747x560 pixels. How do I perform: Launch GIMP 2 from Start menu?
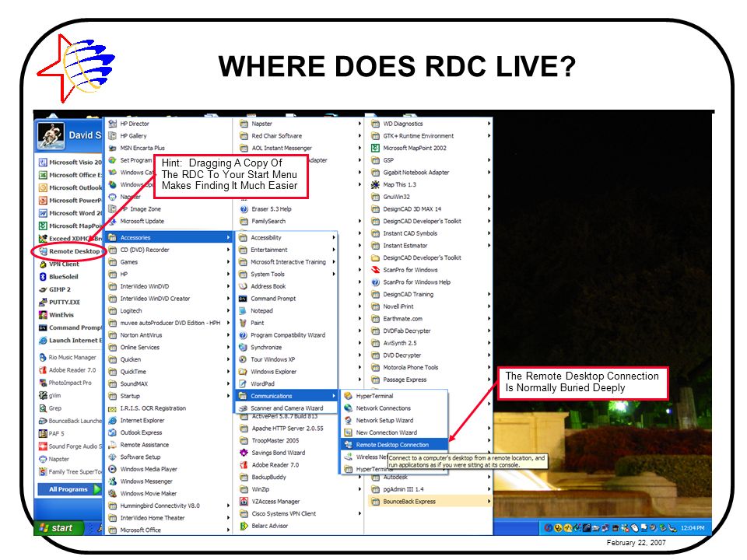click(x=54, y=289)
